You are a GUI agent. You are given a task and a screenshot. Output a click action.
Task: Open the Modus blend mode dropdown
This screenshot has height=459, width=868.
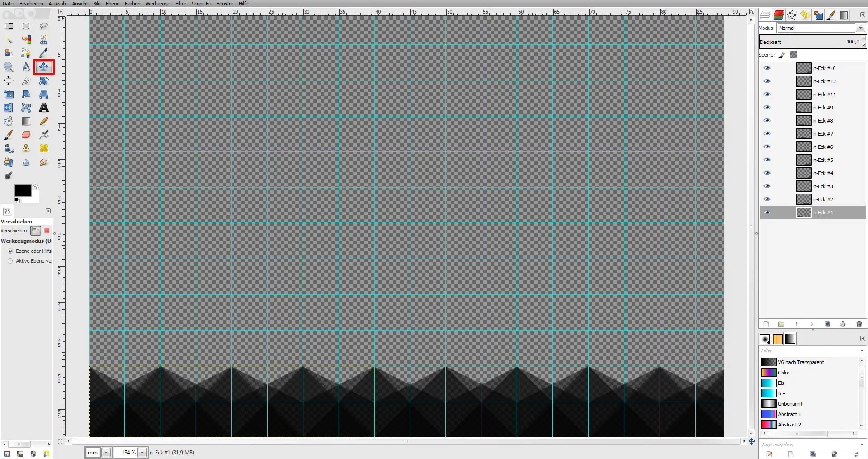pyautogui.click(x=860, y=28)
